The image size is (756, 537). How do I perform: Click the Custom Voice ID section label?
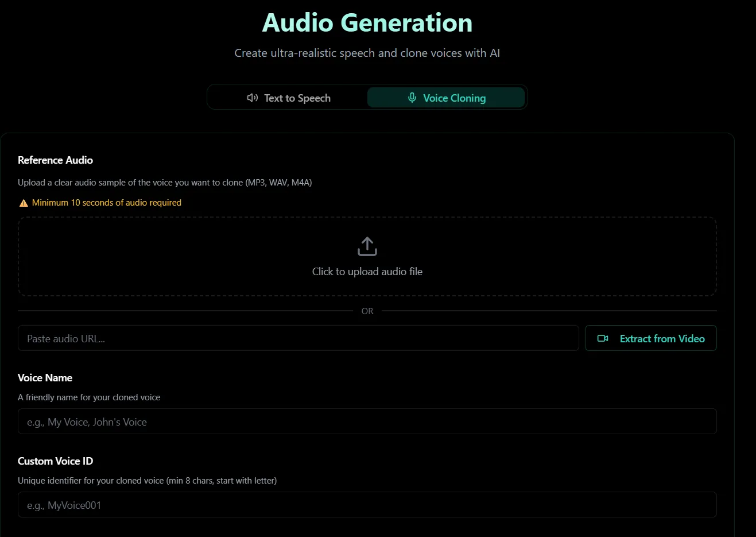[55, 461]
